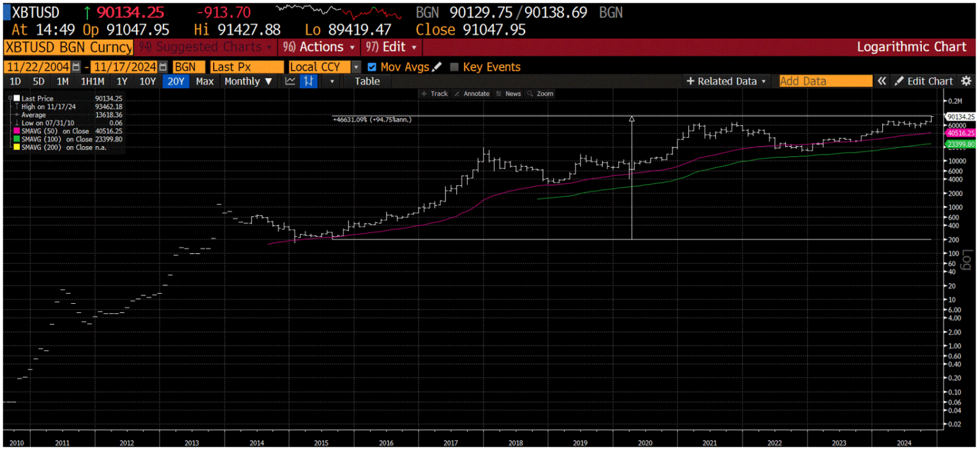Image resolution: width=980 pixels, height=450 pixels.
Task: Collapse the Last Price legend tree
Action: 10,99
